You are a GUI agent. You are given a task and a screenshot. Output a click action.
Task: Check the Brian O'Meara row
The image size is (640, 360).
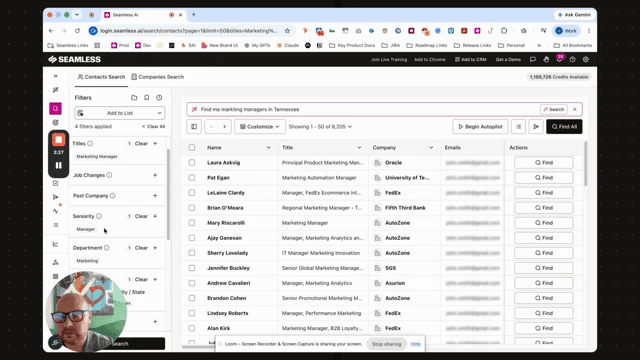192,208
